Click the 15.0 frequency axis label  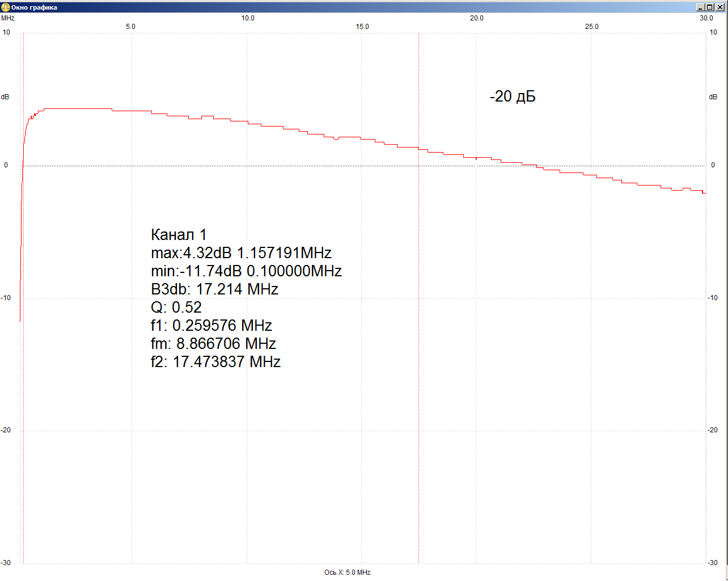pos(362,27)
